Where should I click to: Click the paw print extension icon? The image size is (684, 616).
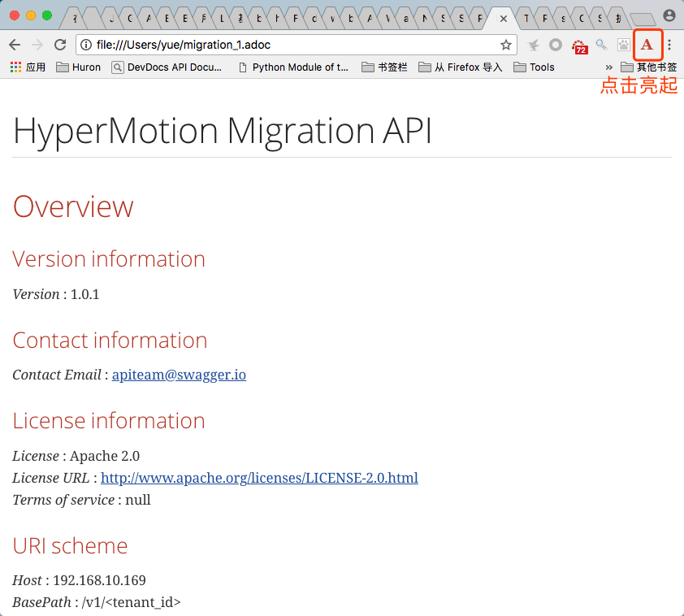point(624,45)
